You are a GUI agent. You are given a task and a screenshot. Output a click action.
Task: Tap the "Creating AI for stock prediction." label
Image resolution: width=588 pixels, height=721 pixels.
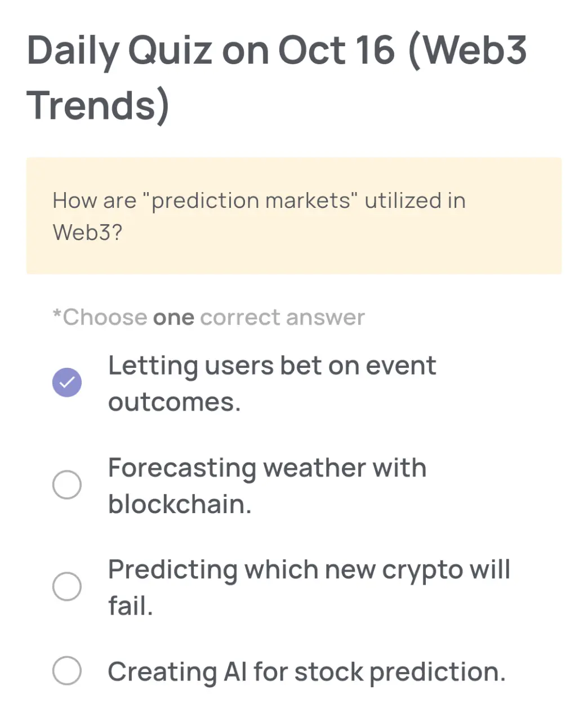coord(307,672)
